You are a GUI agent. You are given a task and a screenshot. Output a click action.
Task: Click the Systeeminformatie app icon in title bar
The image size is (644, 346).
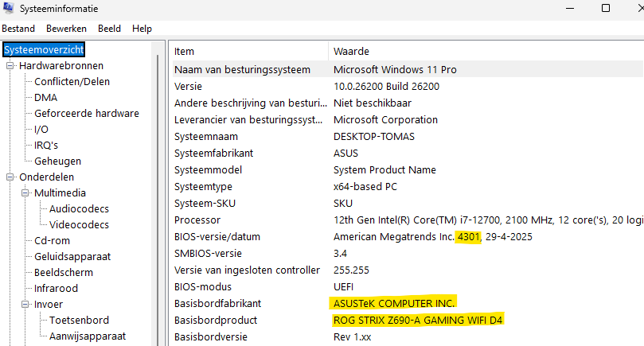click(8, 8)
